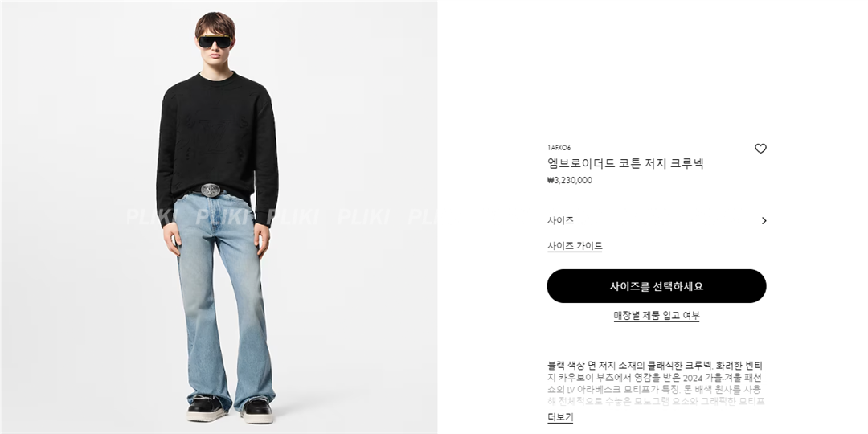
Task: Add product to wishlist with heart icon
Action: [x=760, y=149]
